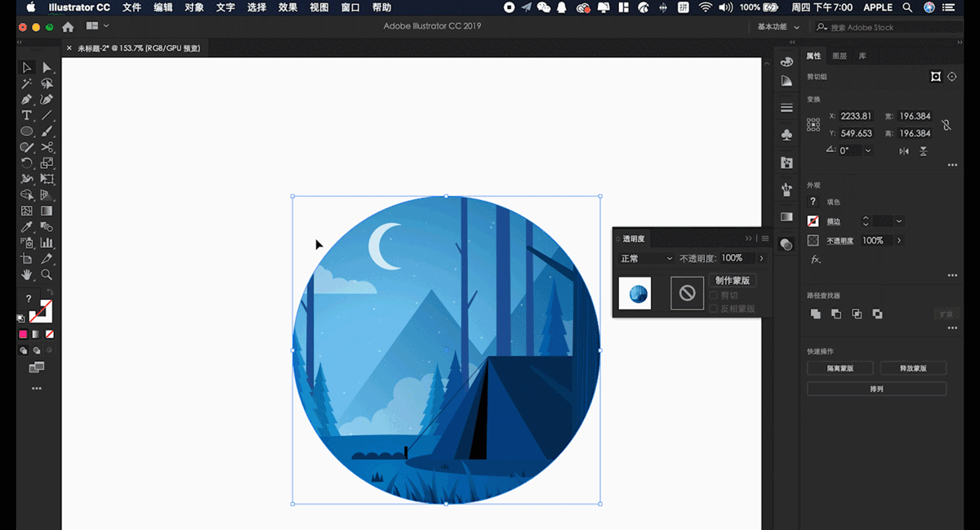The height and width of the screenshot is (530, 980).
Task: Open the 效果 menu
Action: (x=287, y=7)
